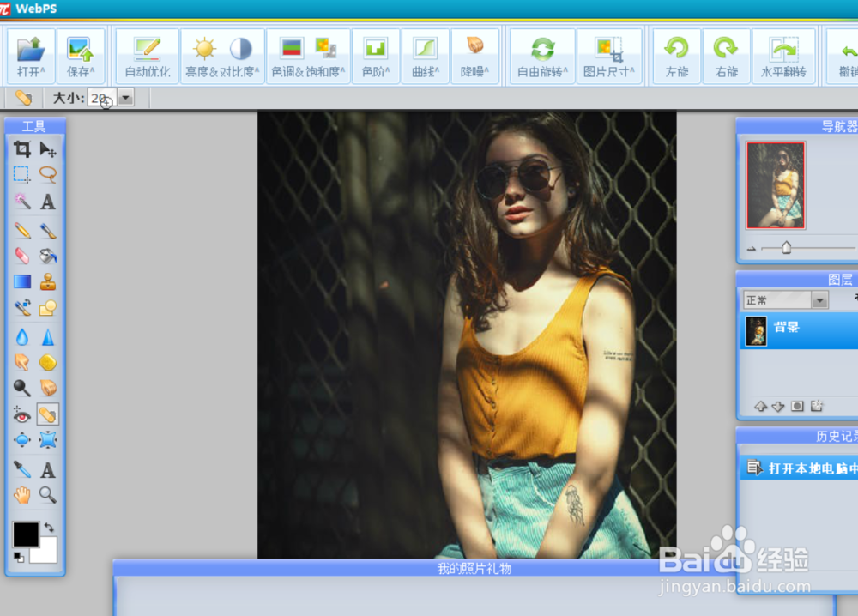Select the rectangular Marquee tool

pos(22,174)
